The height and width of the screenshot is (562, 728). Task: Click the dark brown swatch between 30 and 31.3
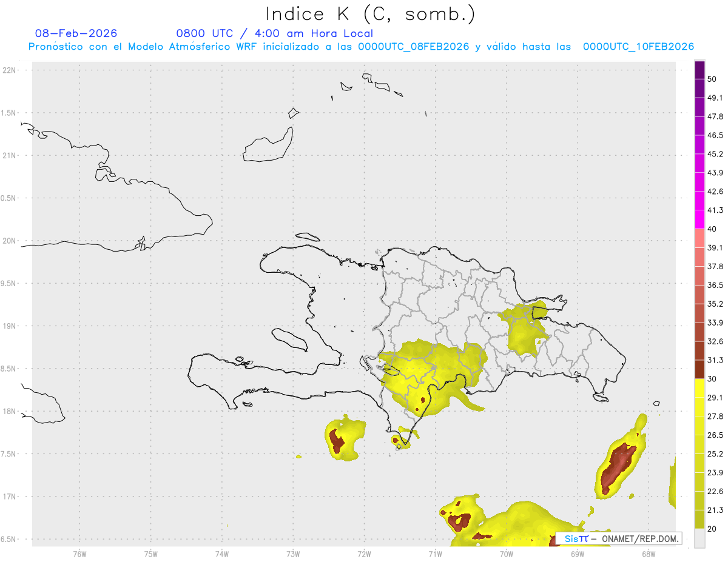coord(699,370)
